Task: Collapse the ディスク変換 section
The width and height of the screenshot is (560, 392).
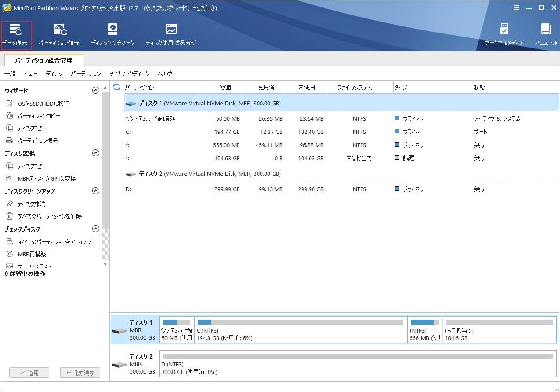Action: tap(95, 153)
